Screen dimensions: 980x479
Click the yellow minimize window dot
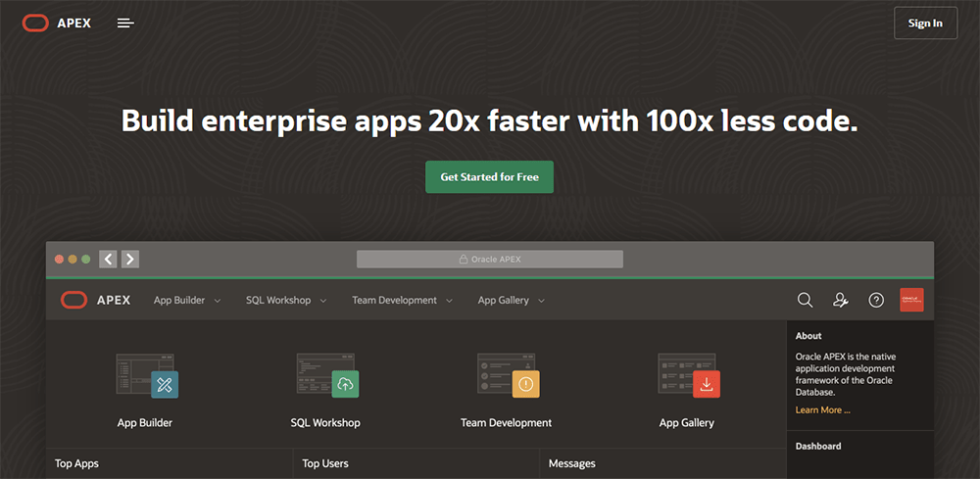pos(73,260)
